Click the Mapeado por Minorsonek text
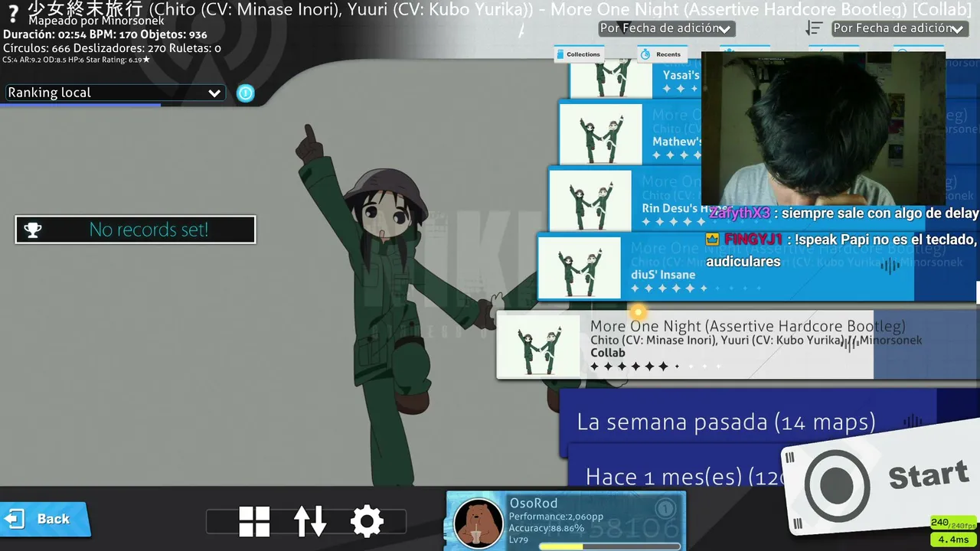Image resolution: width=980 pixels, height=551 pixels. (96, 21)
